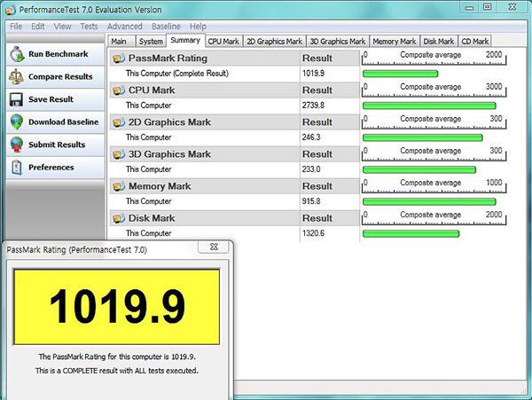This screenshot has height=400, width=532.
Task: Open the File menu
Action: point(16,27)
